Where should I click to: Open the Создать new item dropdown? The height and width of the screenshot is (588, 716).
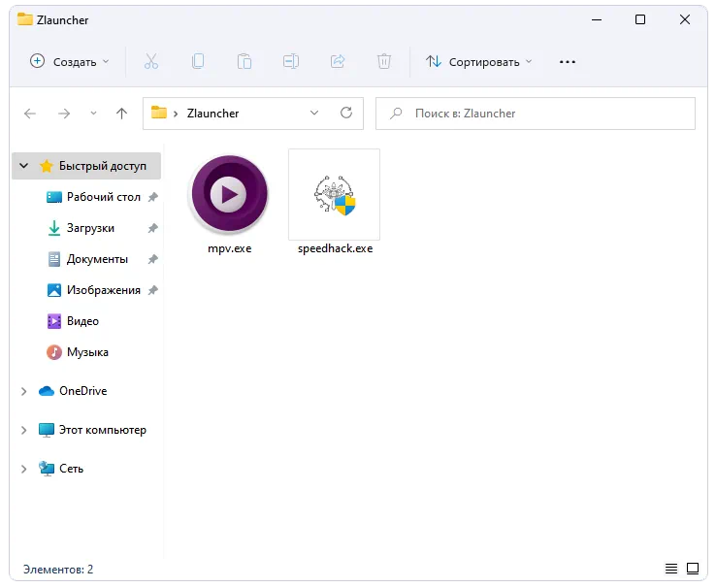[70, 62]
